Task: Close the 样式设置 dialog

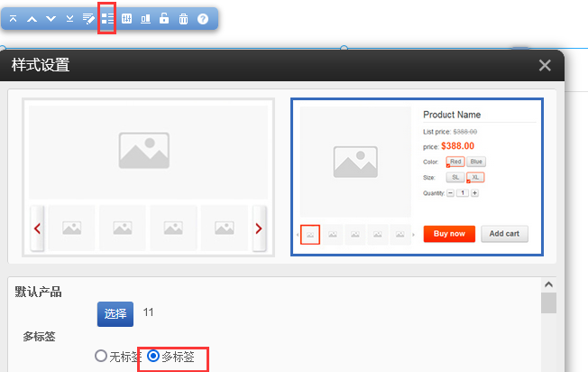Action: point(544,65)
